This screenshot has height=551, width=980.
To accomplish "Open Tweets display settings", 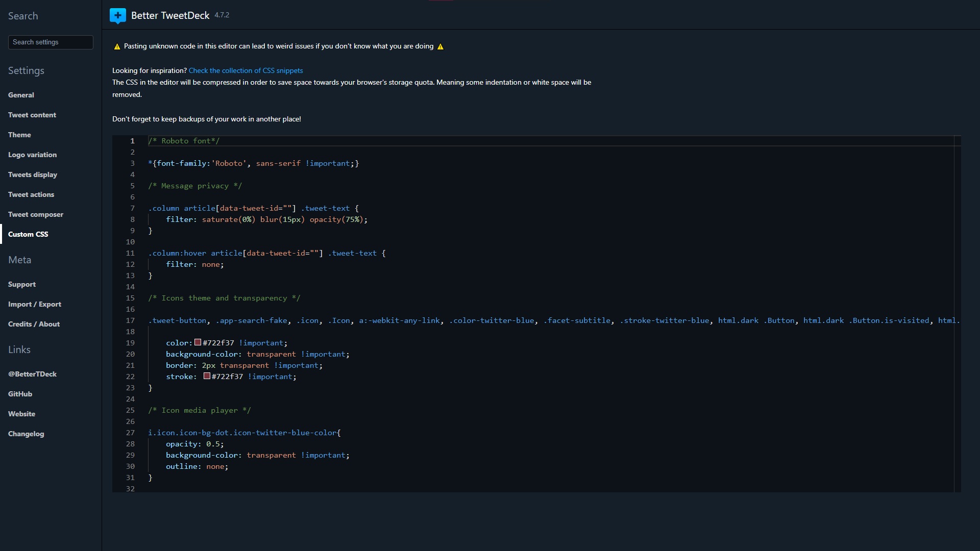I will [33, 174].
